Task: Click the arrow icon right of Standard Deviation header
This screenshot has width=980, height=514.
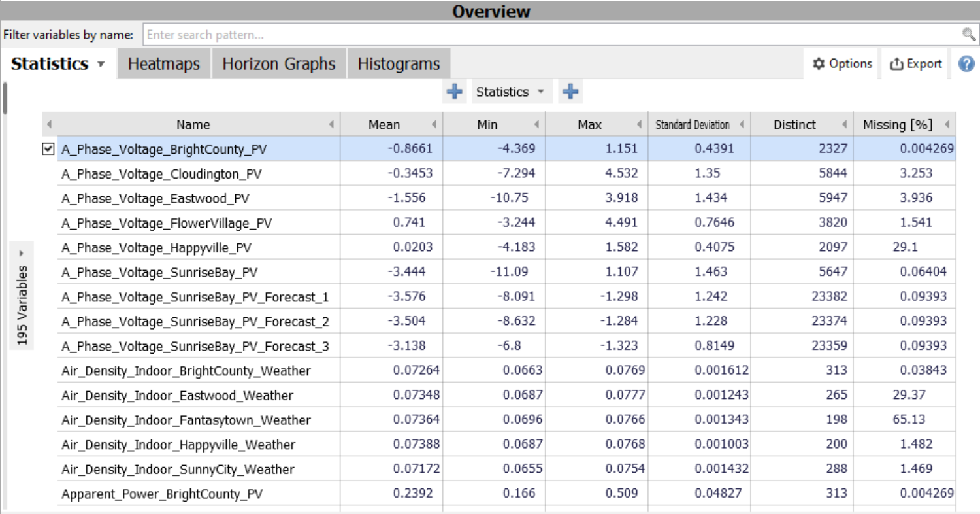Action: (x=742, y=125)
